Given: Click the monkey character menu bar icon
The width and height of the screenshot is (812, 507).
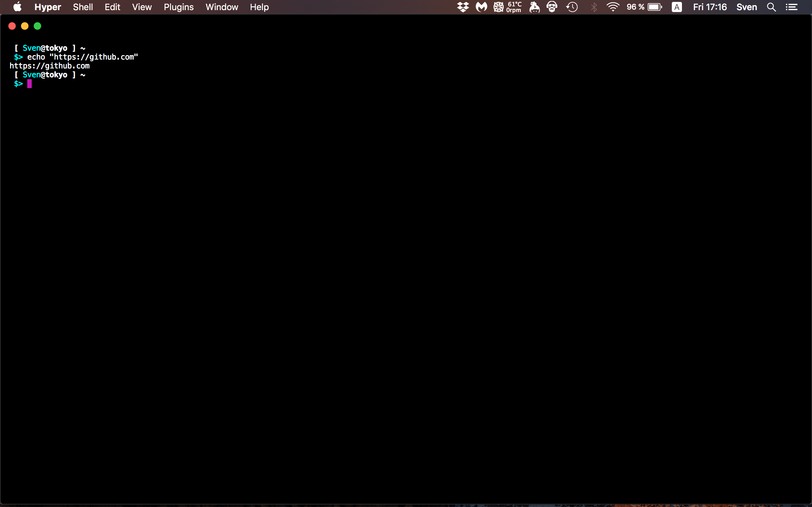Looking at the screenshot, I should point(535,7).
